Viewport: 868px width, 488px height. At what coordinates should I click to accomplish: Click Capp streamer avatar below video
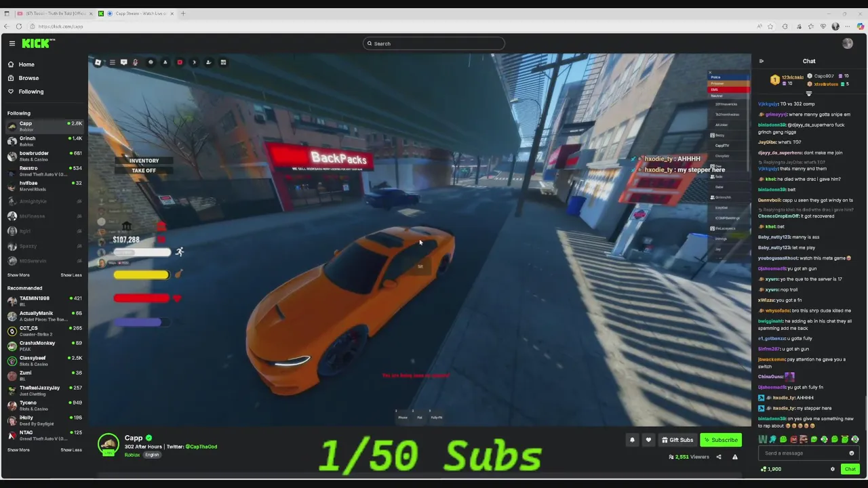108,445
